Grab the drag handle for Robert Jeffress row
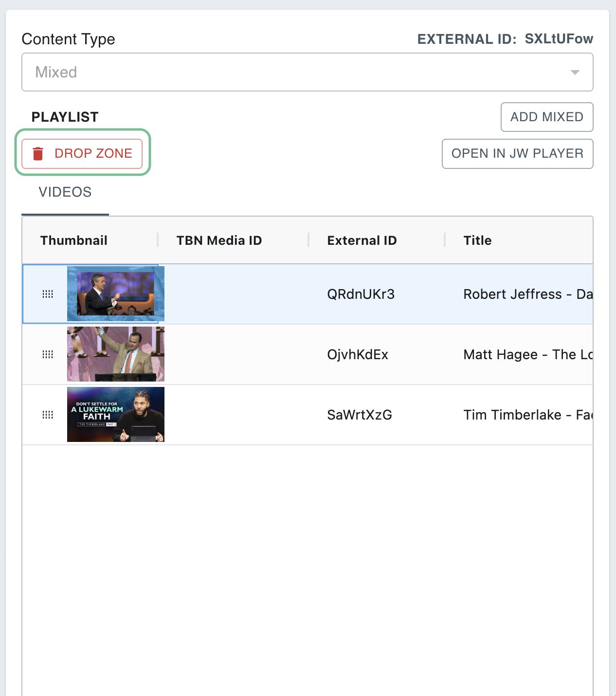616x696 pixels. tap(48, 294)
